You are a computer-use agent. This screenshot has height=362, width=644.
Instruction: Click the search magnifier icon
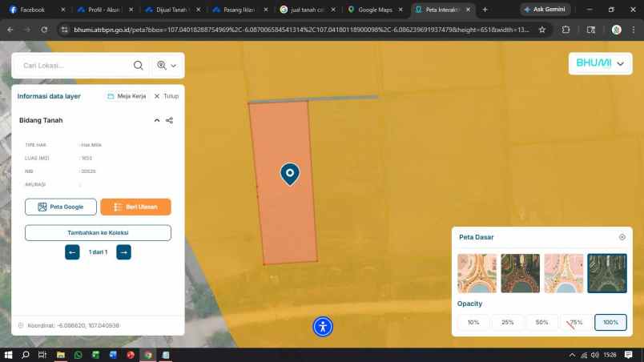(139, 65)
